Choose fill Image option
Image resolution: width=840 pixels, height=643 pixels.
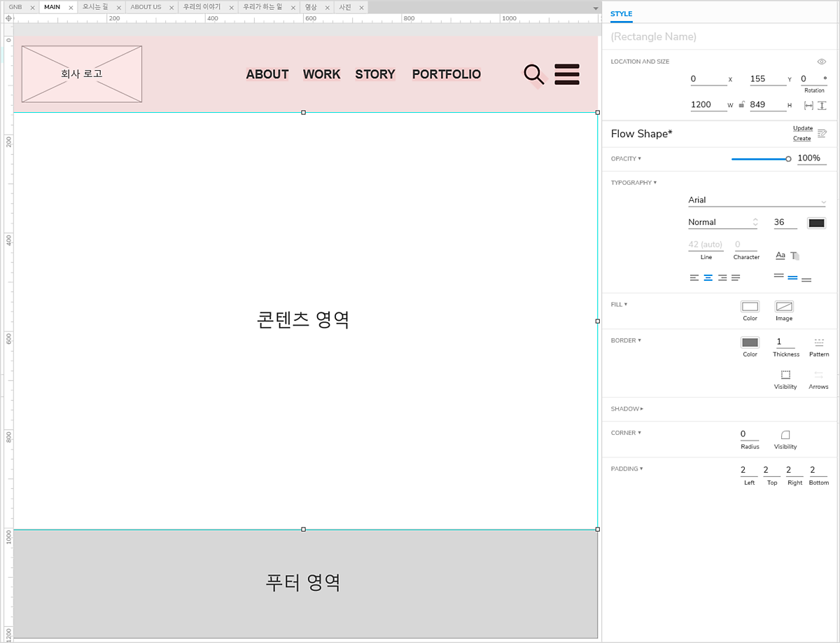click(784, 307)
